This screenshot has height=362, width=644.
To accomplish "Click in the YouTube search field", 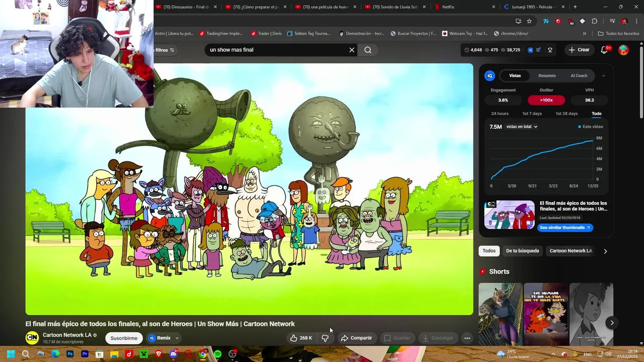I will coord(276,50).
